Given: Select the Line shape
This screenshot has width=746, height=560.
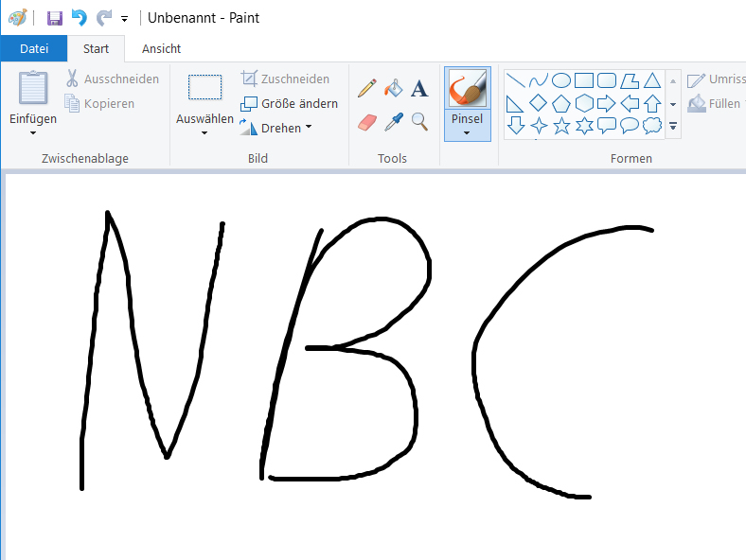Looking at the screenshot, I should pos(515,80).
